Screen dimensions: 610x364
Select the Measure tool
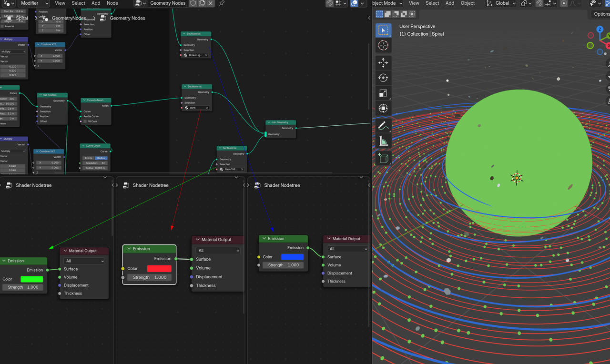(x=383, y=141)
